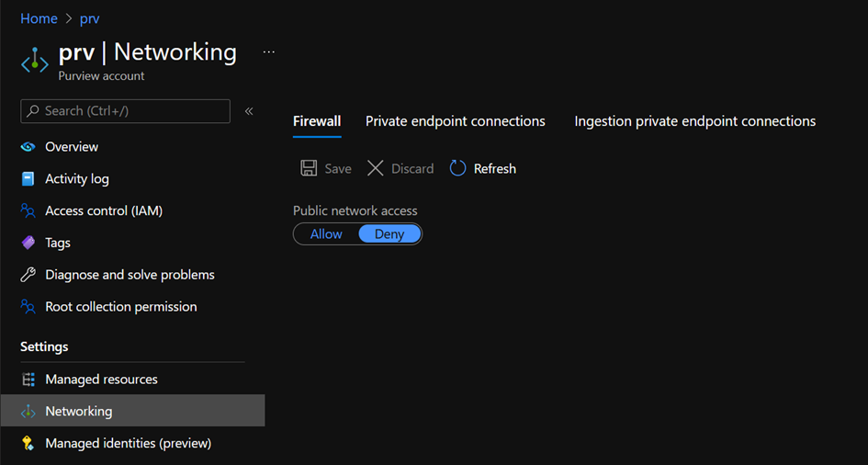This screenshot has height=465, width=868.
Task: Set Public network access to Allow
Action: click(x=326, y=234)
